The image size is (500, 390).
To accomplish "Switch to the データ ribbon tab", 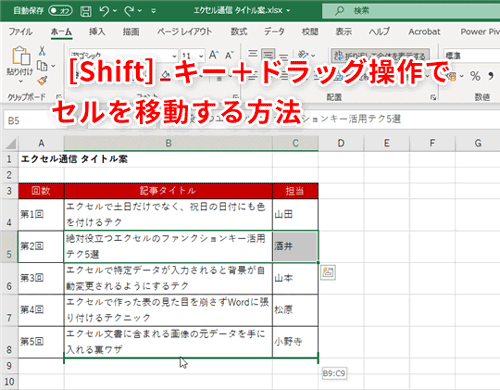I will tap(274, 32).
